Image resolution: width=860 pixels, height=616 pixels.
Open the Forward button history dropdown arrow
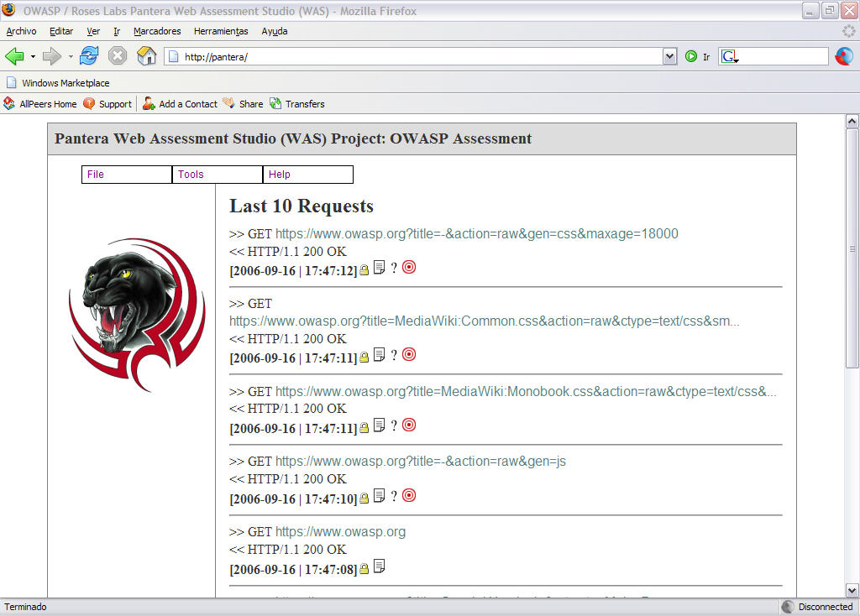(x=71, y=56)
